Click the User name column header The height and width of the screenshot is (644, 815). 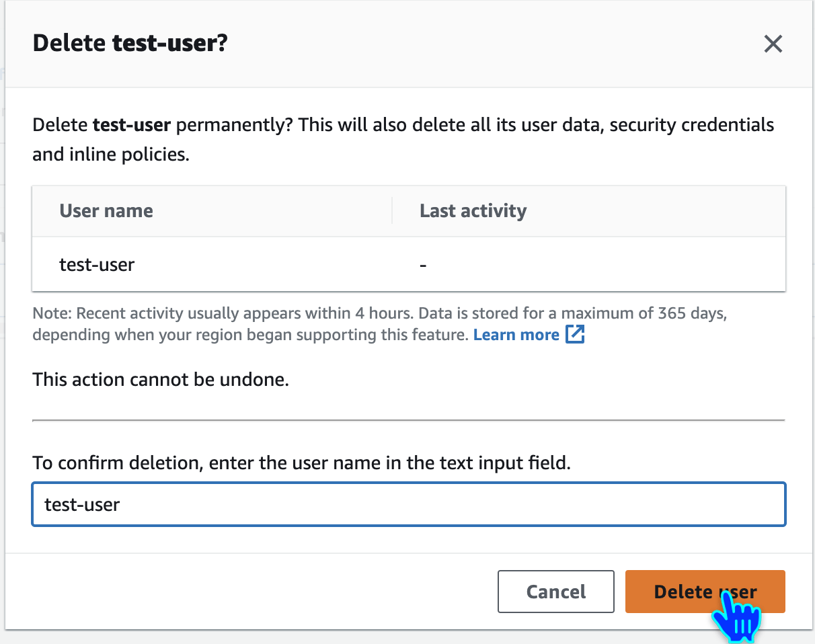click(106, 211)
